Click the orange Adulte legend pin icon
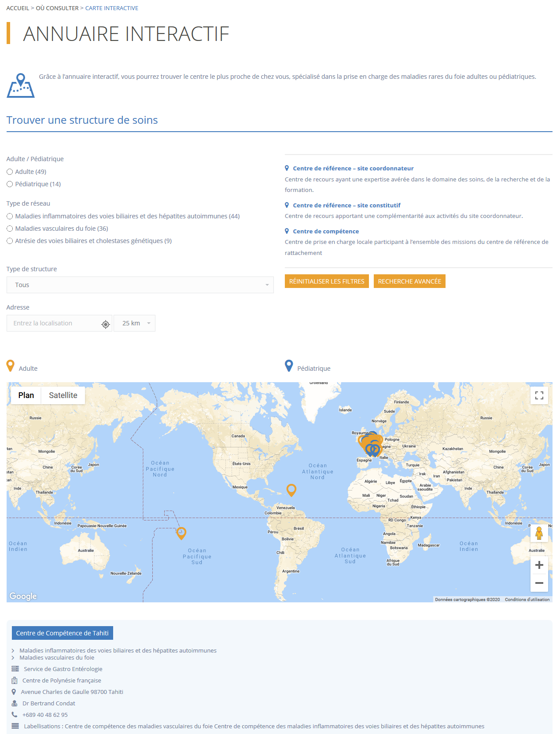The width and height of the screenshot is (560, 734). 11,366
